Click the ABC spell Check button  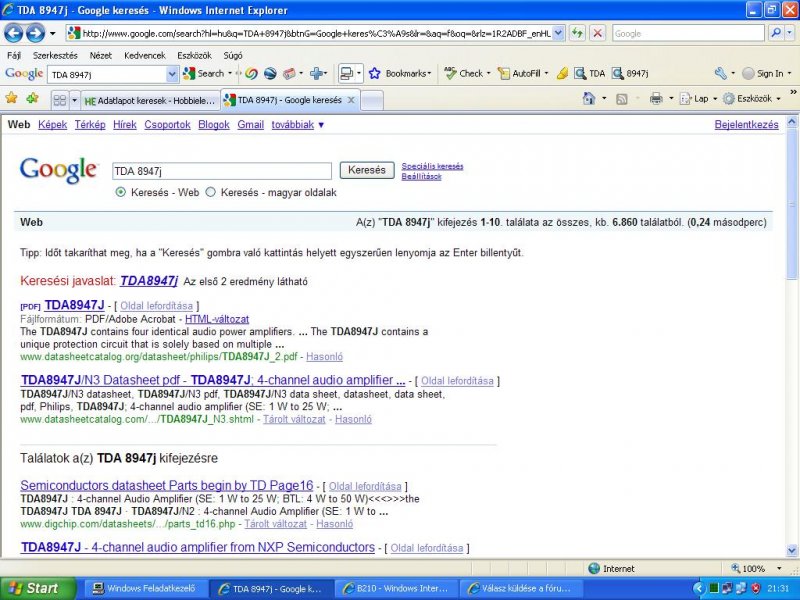click(x=464, y=73)
